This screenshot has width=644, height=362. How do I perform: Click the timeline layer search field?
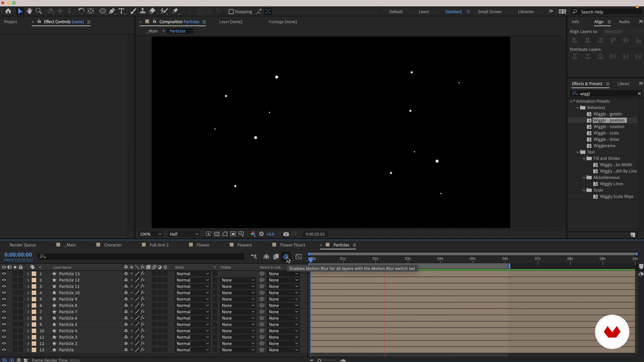point(141,257)
